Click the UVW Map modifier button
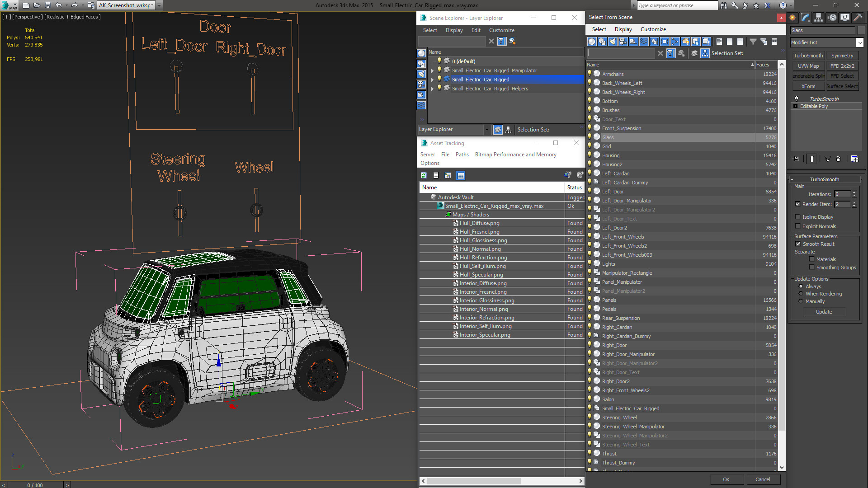The height and width of the screenshot is (488, 868). click(808, 66)
